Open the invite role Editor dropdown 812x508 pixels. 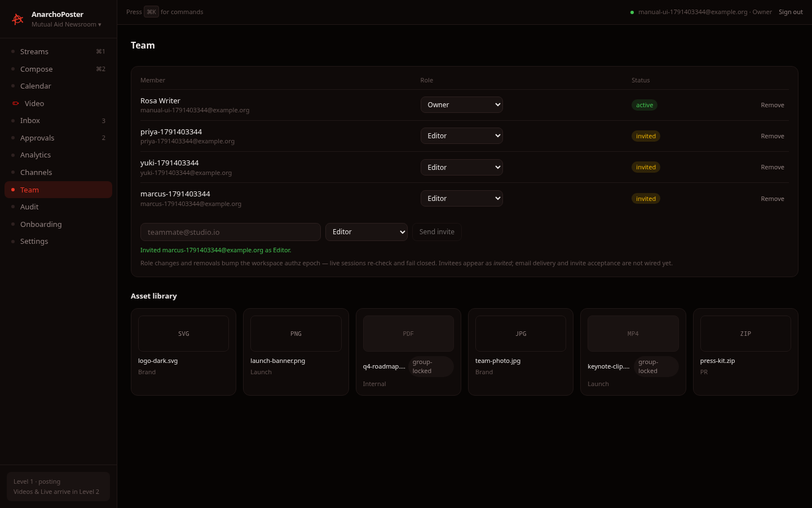367,232
